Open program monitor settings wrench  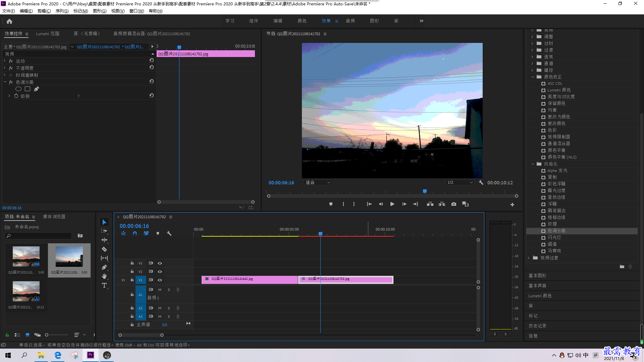481,183
